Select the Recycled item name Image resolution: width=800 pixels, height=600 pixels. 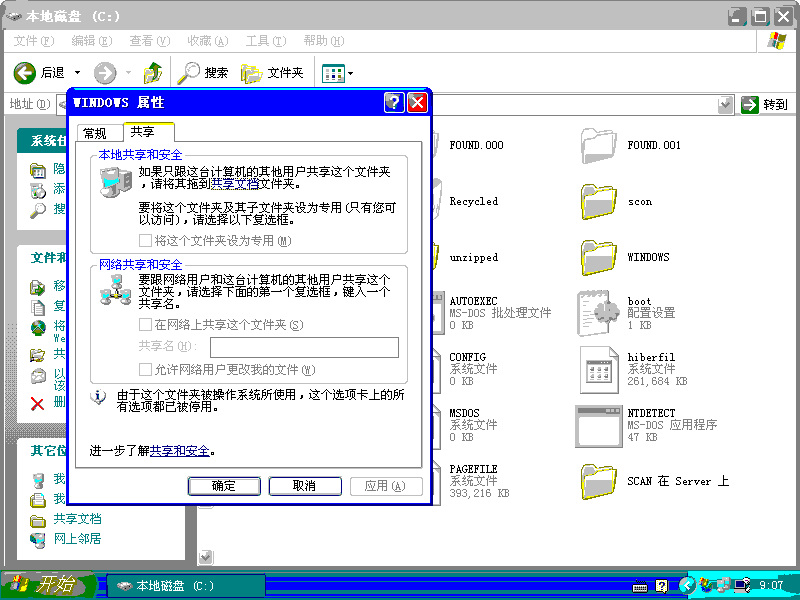[x=473, y=202]
